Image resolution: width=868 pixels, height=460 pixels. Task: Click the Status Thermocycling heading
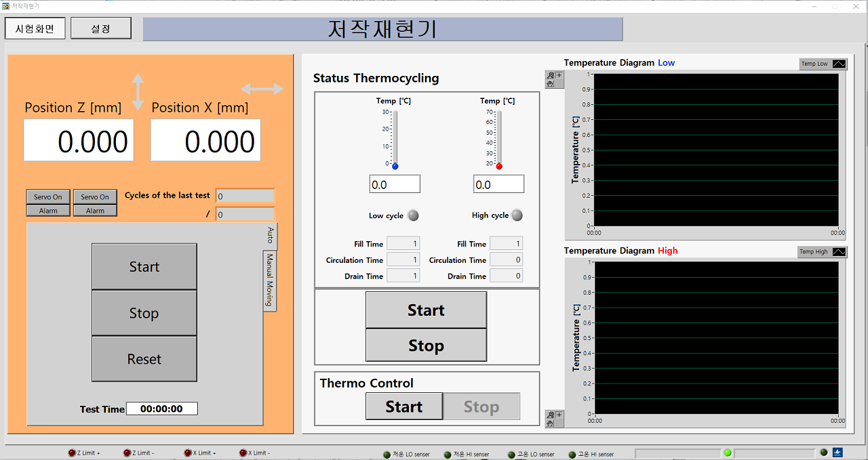pyautogui.click(x=376, y=78)
